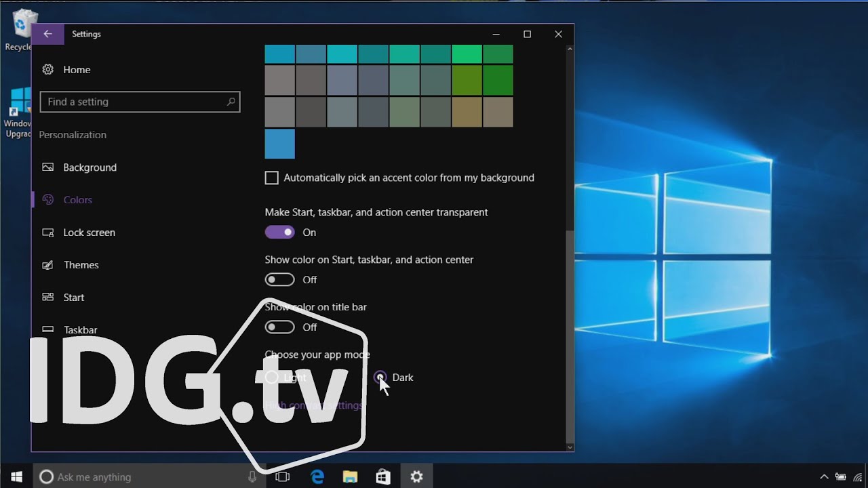
Task: Click the scrollbar down arrow
Action: click(570, 447)
